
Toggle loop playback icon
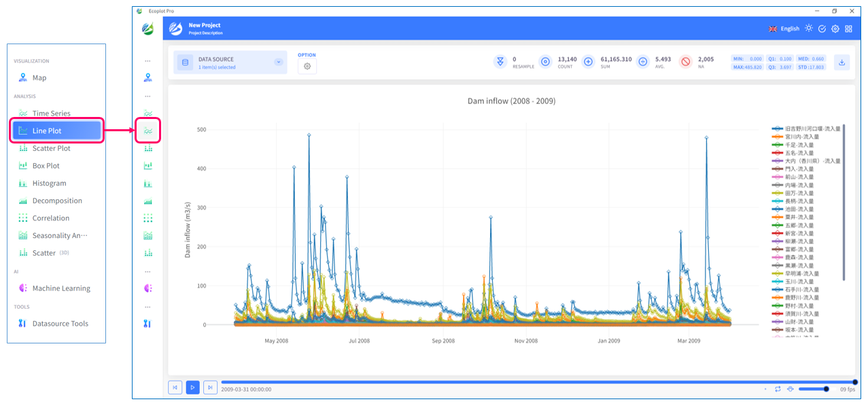click(778, 389)
